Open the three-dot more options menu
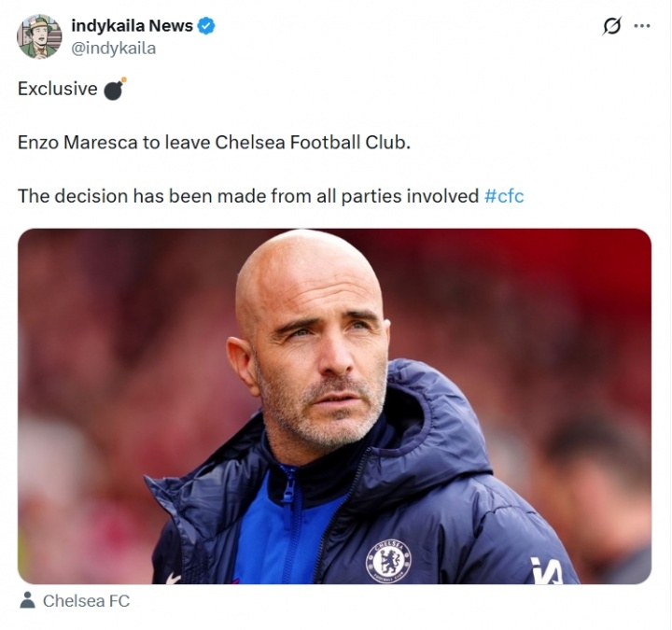The height and width of the screenshot is (630, 672). click(642, 26)
